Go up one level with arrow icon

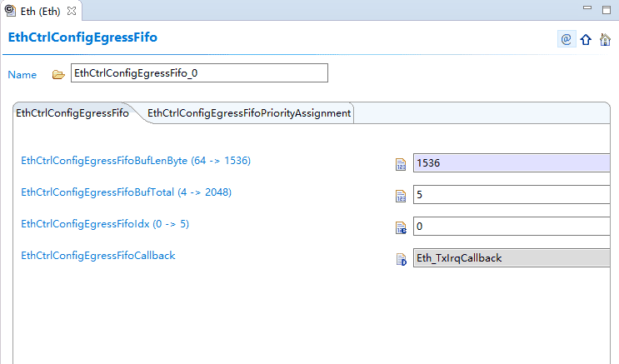586,39
